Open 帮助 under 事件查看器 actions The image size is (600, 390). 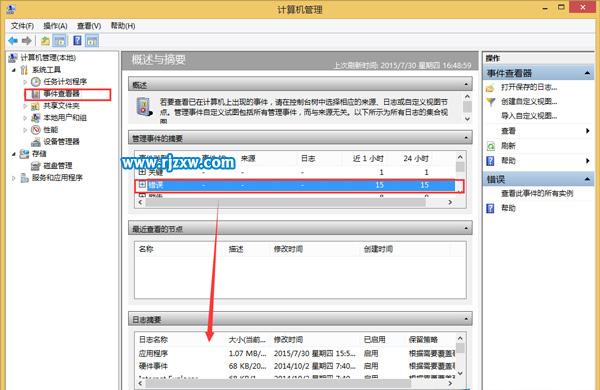pyautogui.click(x=508, y=161)
